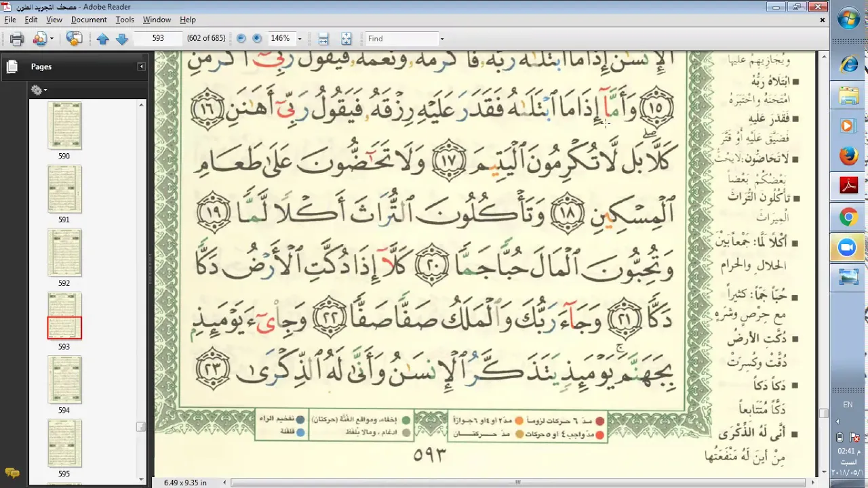The width and height of the screenshot is (868, 488).
Task: Zoom in with the plus button
Action: (257, 39)
